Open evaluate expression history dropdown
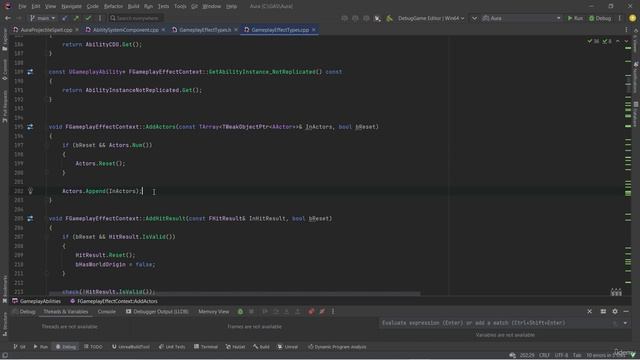This screenshot has width=640, height=360. pyautogui.click(x=625, y=323)
